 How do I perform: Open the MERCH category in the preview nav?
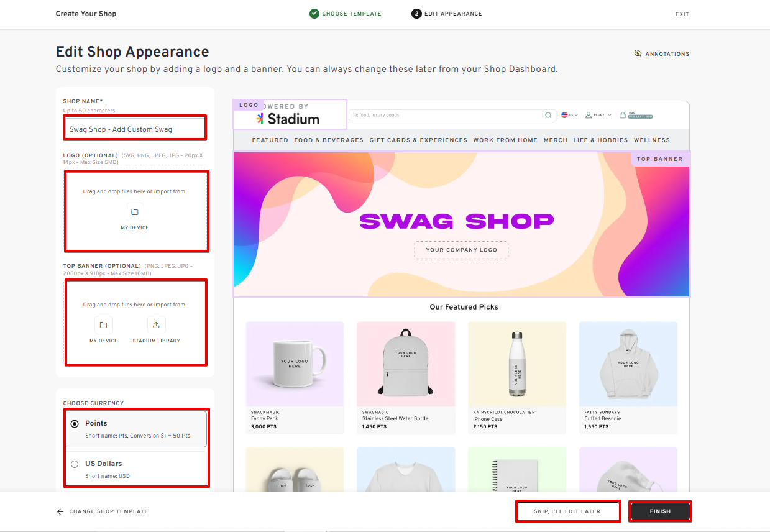(555, 140)
